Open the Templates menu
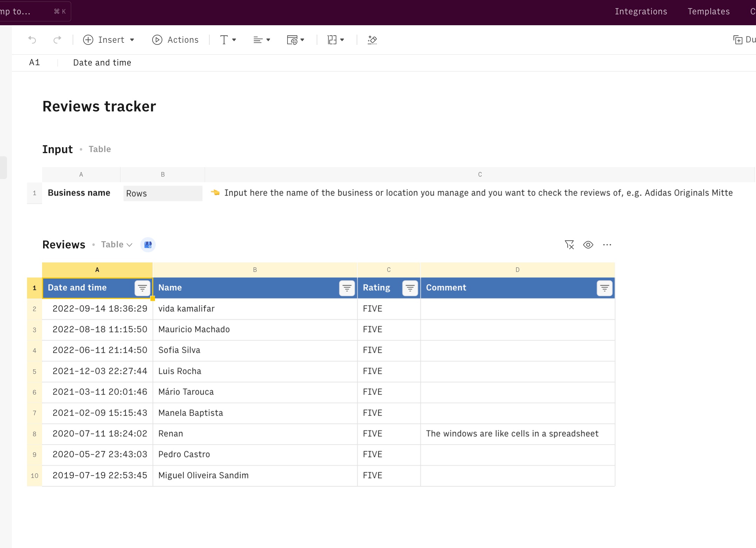 pos(709,12)
